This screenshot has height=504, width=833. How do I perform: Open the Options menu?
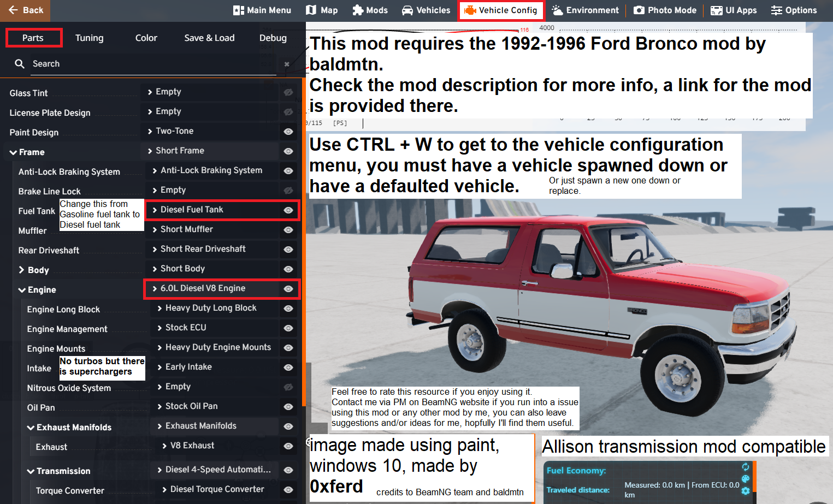pos(794,10)
